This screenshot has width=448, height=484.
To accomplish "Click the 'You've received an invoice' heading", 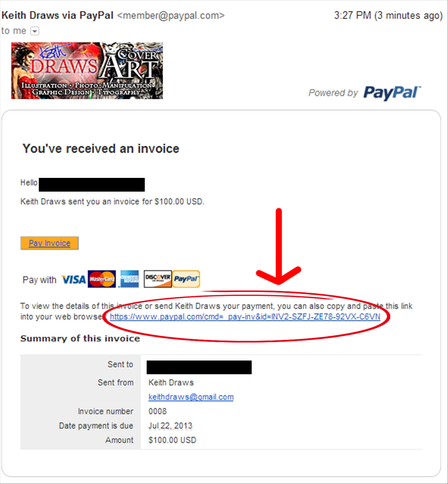I will pos(101,149).
